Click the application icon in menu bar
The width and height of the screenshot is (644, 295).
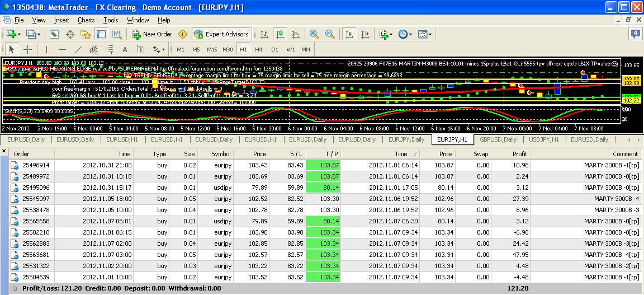coord(7,20)
